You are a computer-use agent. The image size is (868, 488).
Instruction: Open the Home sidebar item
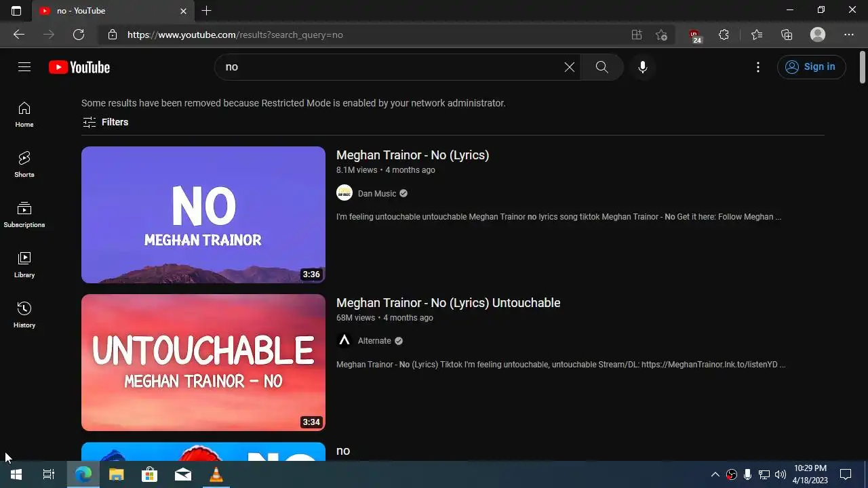[24, 115]
